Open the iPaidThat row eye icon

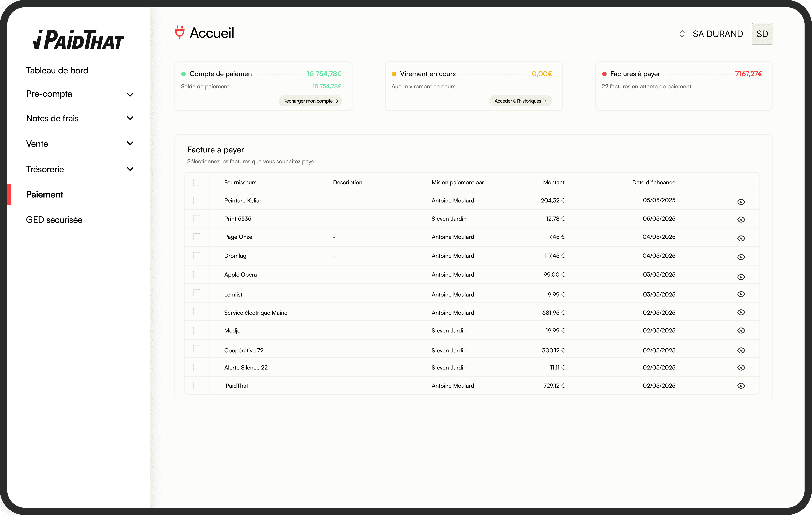pos(741,386)
